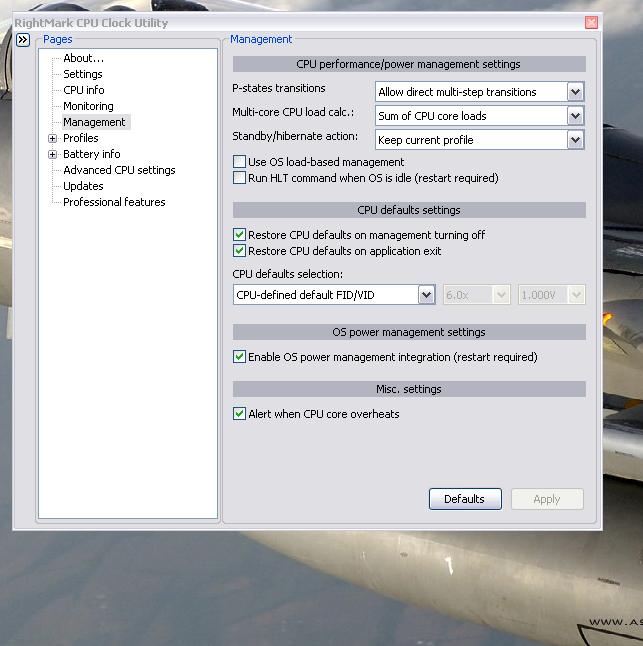This screenshot has height=646, width=643.
Task: Click the CPU defaults settings section header
Action: tap(409, 210)
